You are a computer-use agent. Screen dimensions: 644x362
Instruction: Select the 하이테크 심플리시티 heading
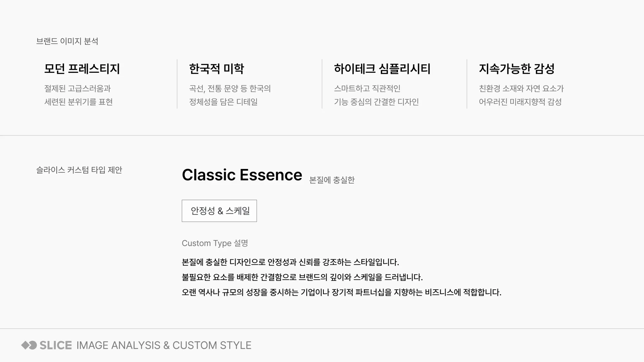382,69
